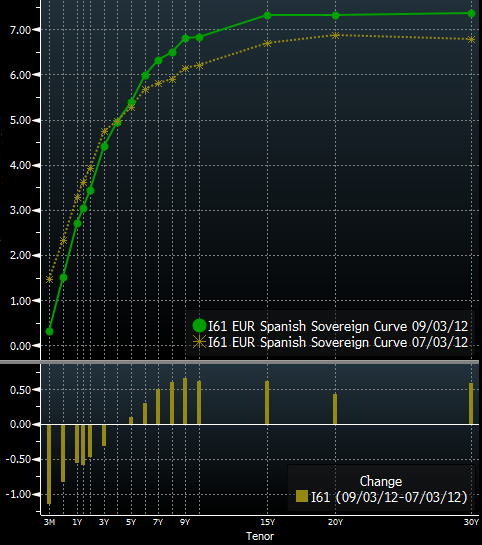The width and height of the screenshot is (482, 545).
Task: Click the '6.00' yield axis label
Action: pos(21,75)
